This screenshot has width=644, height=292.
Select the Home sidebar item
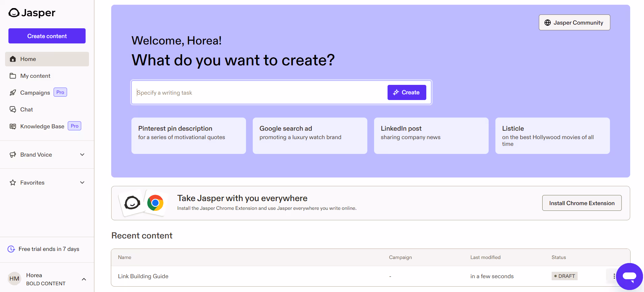pyautogui.click(x=47, y=59)
